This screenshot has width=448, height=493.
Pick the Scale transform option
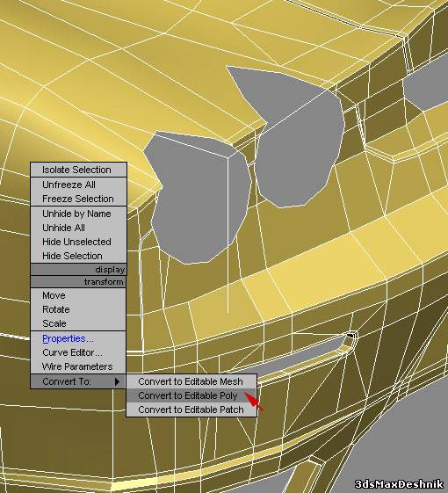pyautogui.click(x=78, y=323)
